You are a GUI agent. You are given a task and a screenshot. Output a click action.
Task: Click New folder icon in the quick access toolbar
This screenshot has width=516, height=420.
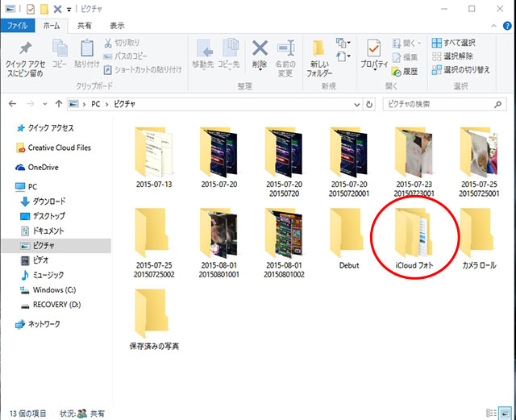44,9
